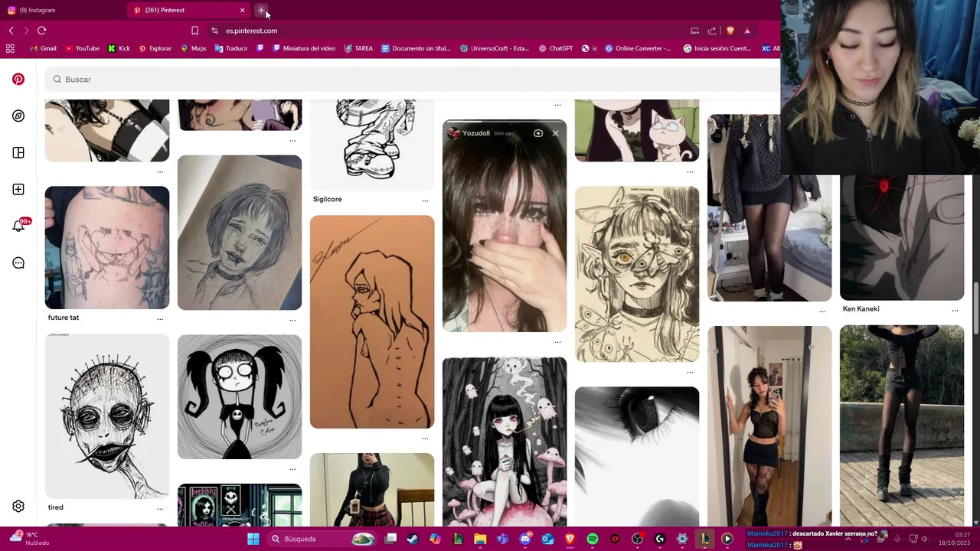980x551 pixels.
Task: Open File Explorer from the taskbar
Action: [x=480, y=539]
